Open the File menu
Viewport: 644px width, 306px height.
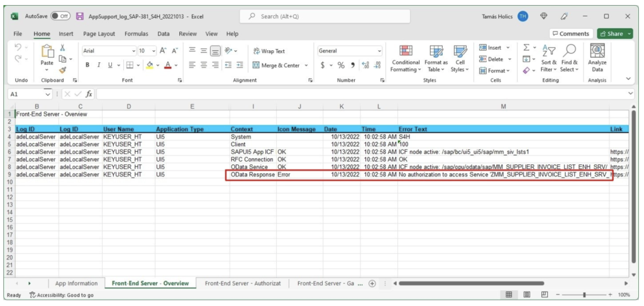pos(18,34)
